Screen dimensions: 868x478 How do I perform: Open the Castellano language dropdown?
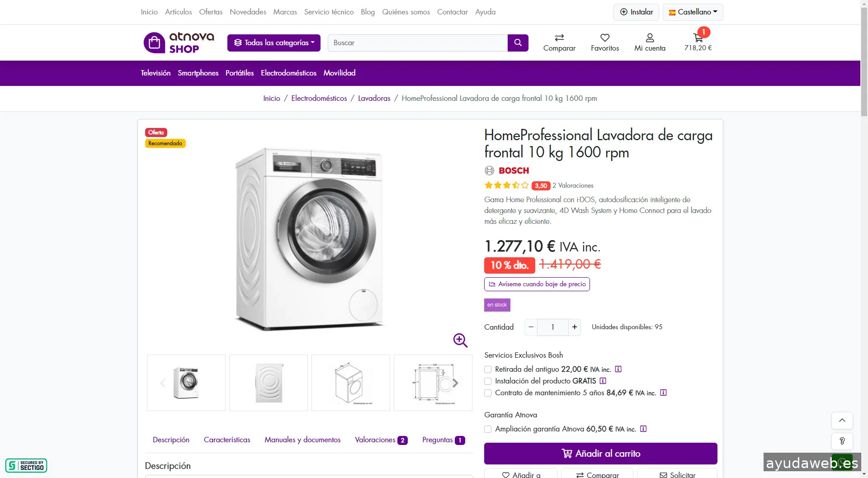[x=693, y=12]
